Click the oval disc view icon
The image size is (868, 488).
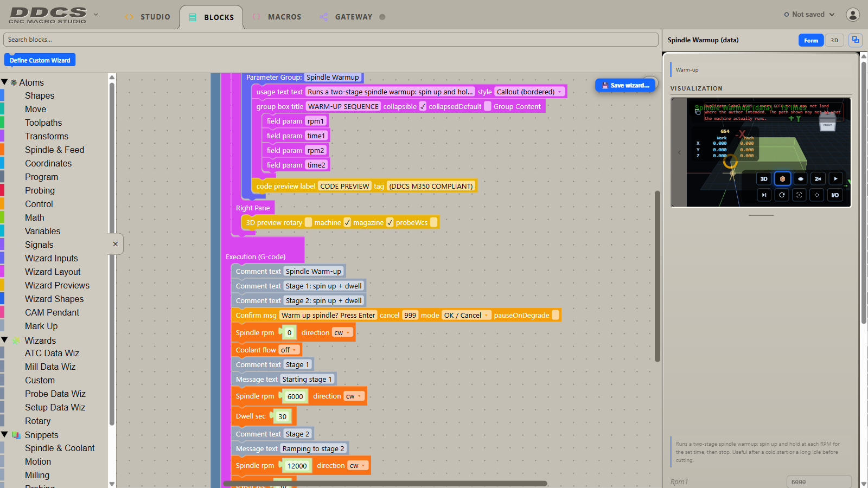click(800, 178)
